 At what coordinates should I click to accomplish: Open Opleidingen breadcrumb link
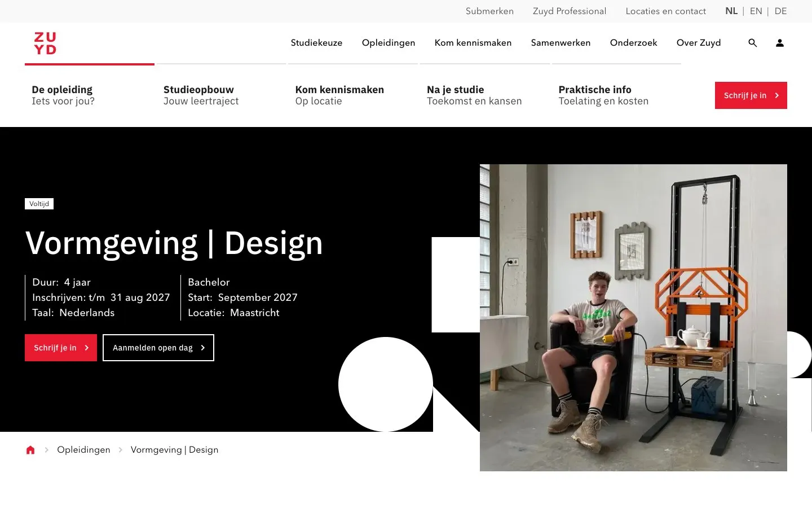[83, 450]
